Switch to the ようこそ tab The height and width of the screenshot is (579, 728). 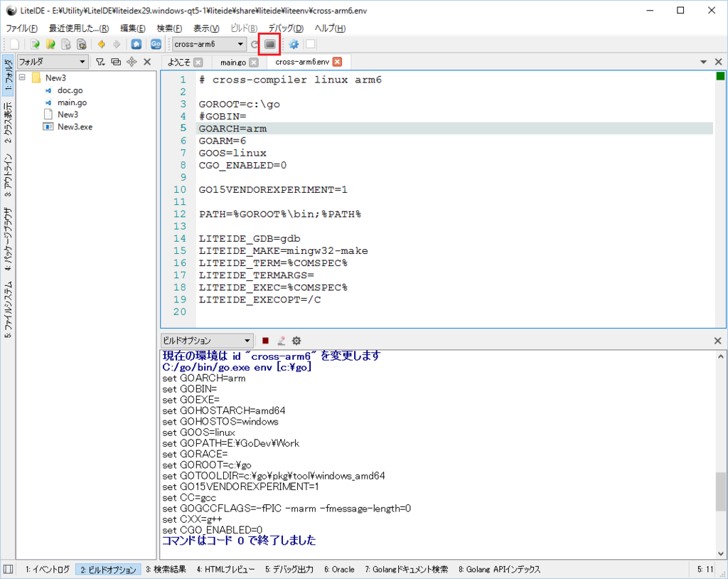click(x=178, y=63)
